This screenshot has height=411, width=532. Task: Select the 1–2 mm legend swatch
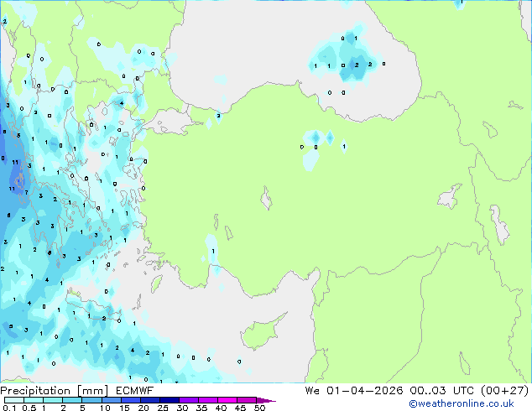53,400
